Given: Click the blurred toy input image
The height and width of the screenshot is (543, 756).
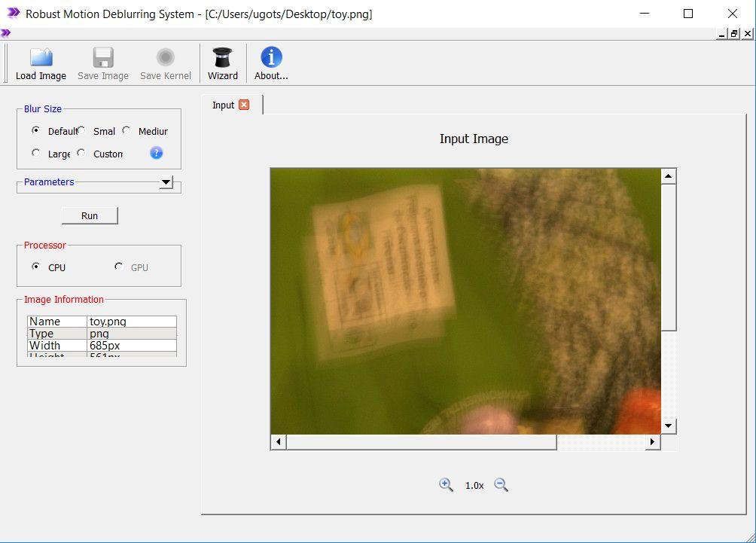Looking at the screenshot, I should (466, 301).
